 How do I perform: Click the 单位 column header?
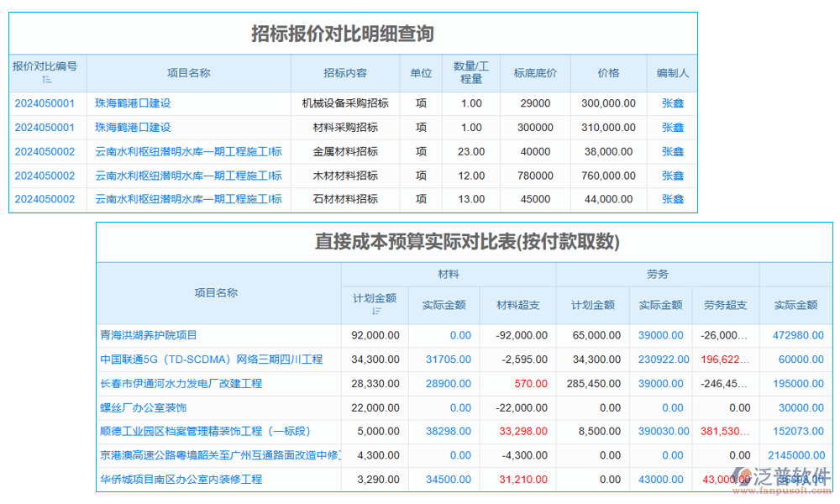coord(421,73)
